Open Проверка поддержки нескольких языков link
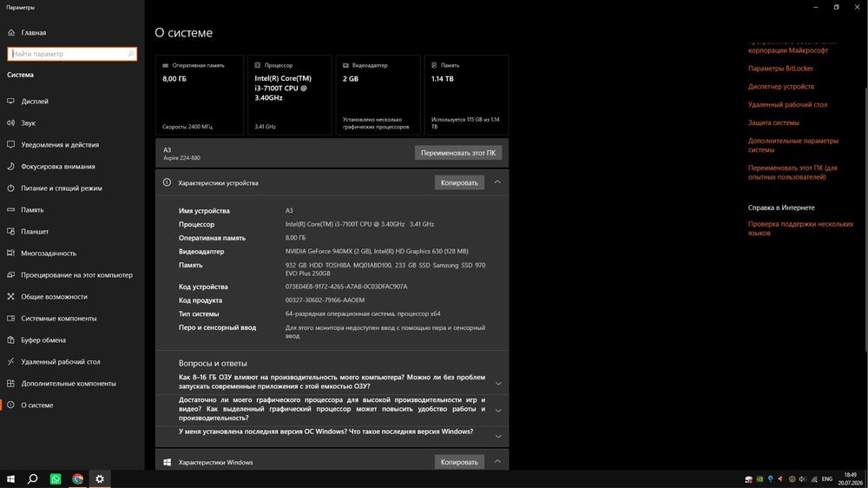 coord(800,228)
